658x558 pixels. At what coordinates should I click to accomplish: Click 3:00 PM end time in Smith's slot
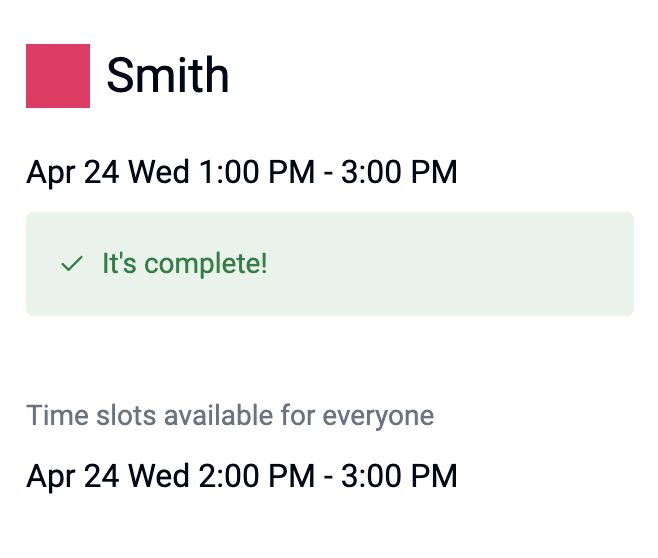[399, 172]
